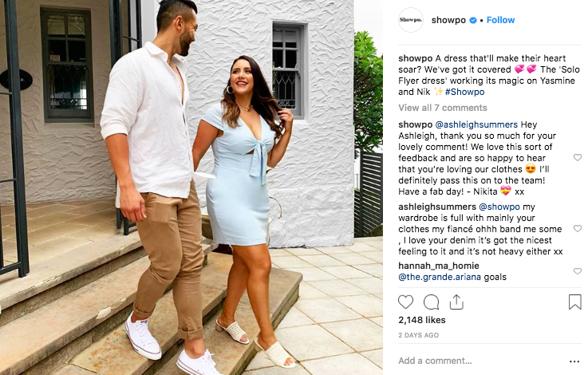The height and width of the screenshot is (375, 588).
Task: Like the ashleighsummers comment
Action: (578, 228)
